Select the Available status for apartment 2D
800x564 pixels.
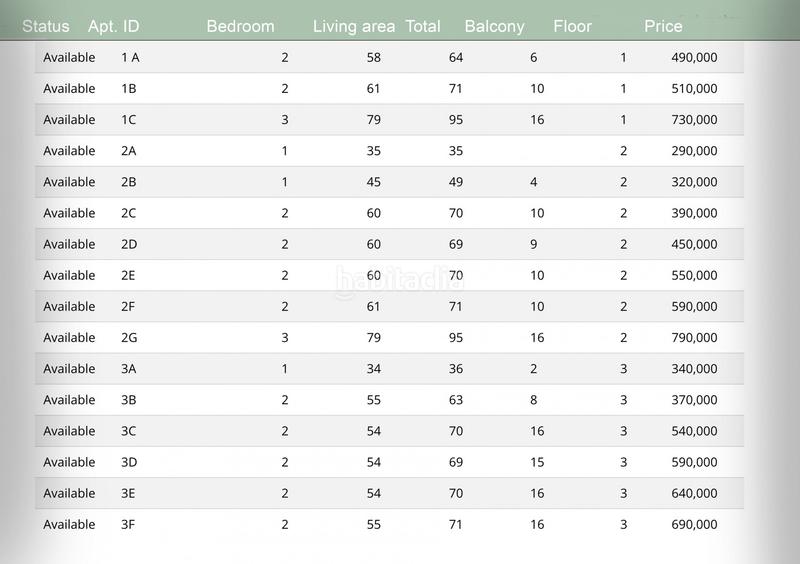pyautogui.click(x=69, y=244)
